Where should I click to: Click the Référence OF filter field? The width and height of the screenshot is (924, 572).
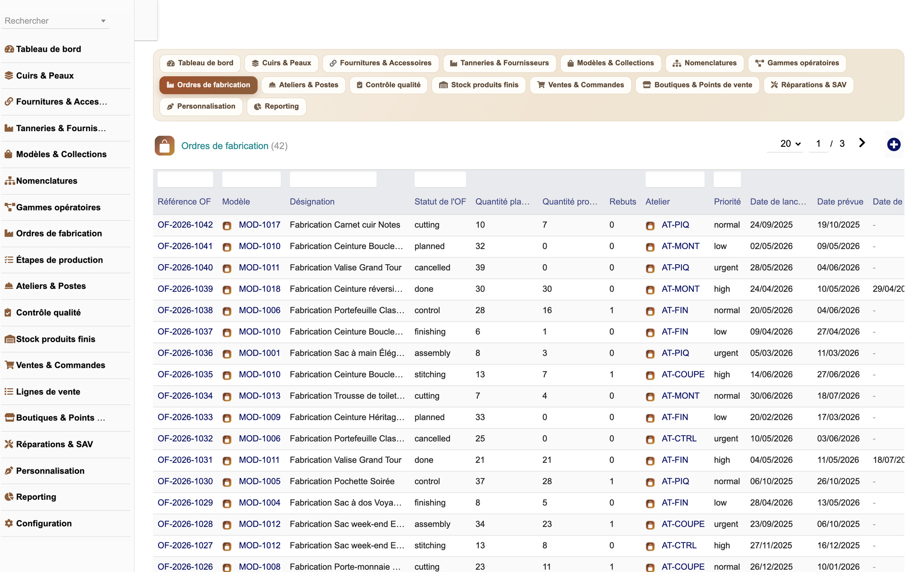[185, 180]
